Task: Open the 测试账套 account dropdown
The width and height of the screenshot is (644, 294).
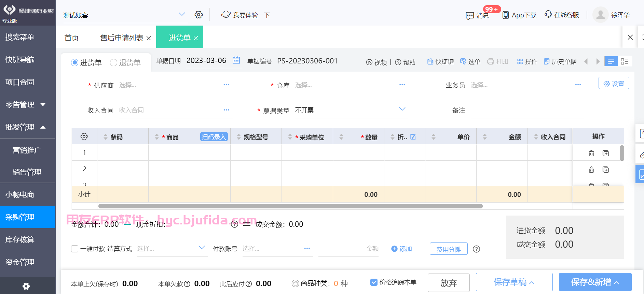Action: click(182, 14)
